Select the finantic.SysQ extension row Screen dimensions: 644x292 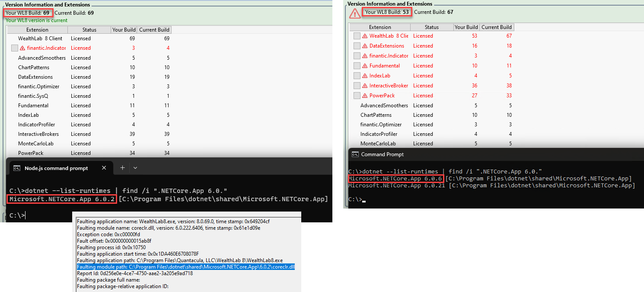pyautogui.click(x=89, y=96)
